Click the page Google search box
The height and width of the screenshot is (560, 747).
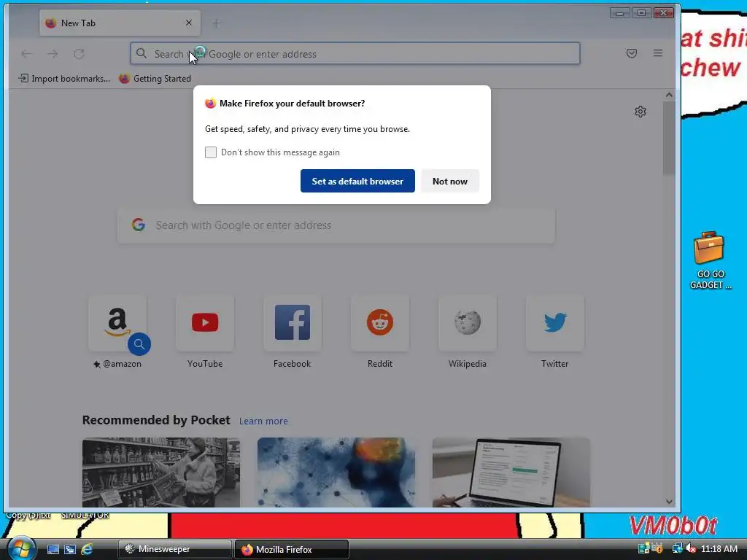[336, 225]
